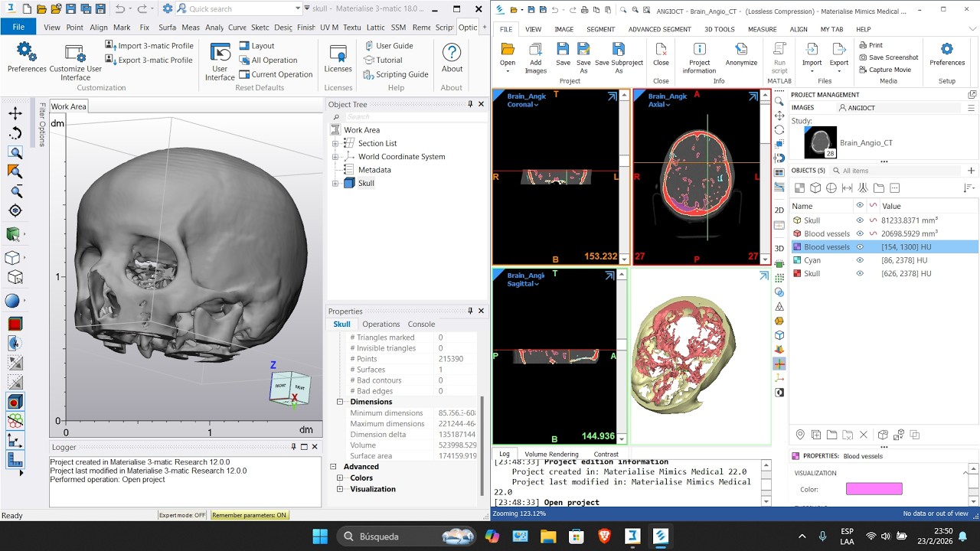Select the zoom window tool in 3-matic

[15, 152]
